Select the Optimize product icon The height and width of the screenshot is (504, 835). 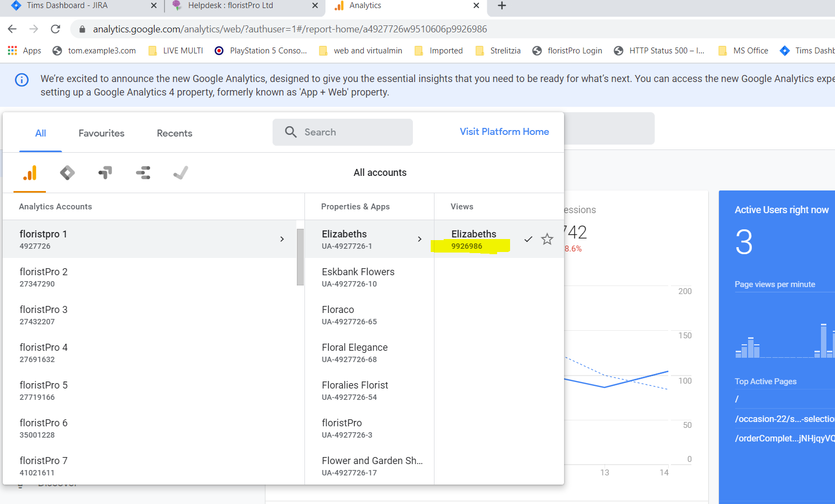[x=105, y=173]
